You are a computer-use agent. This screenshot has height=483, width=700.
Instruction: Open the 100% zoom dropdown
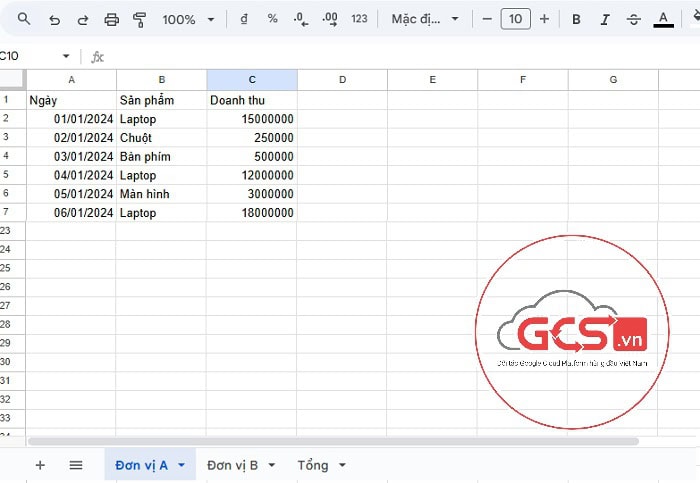(188, 19)
